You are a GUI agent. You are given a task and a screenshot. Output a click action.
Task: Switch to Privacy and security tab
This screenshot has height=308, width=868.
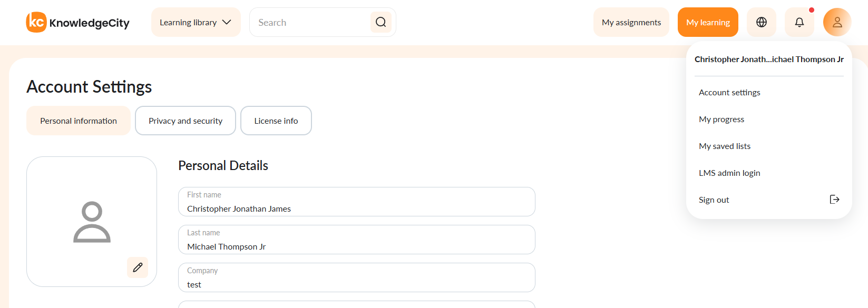tap(186, 121)
